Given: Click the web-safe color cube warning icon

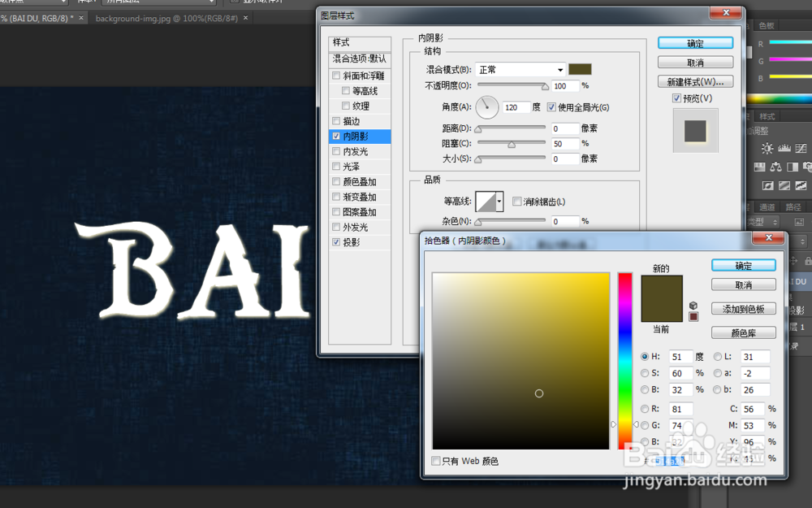Looking at the screenshot, I should [x=693, y=306].
